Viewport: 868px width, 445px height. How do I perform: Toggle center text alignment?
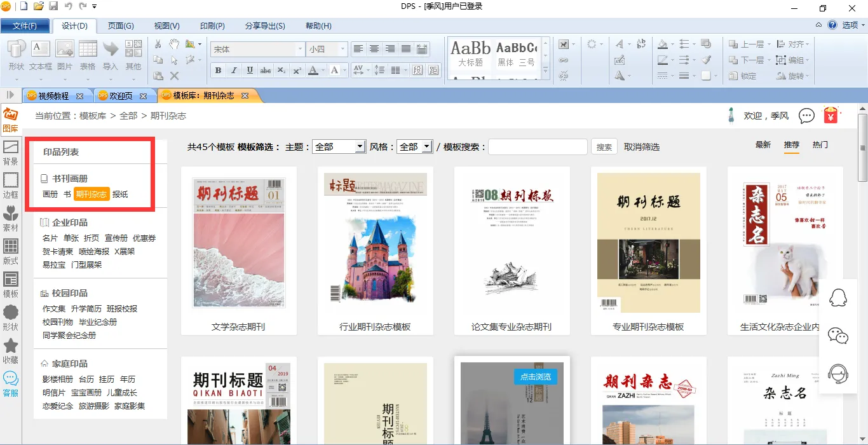(374, 49)
